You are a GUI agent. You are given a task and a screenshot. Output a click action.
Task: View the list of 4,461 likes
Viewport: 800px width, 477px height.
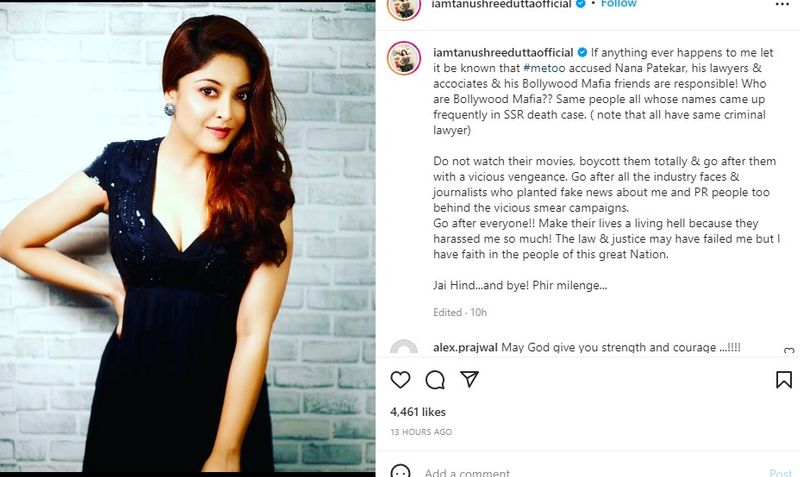418,411
